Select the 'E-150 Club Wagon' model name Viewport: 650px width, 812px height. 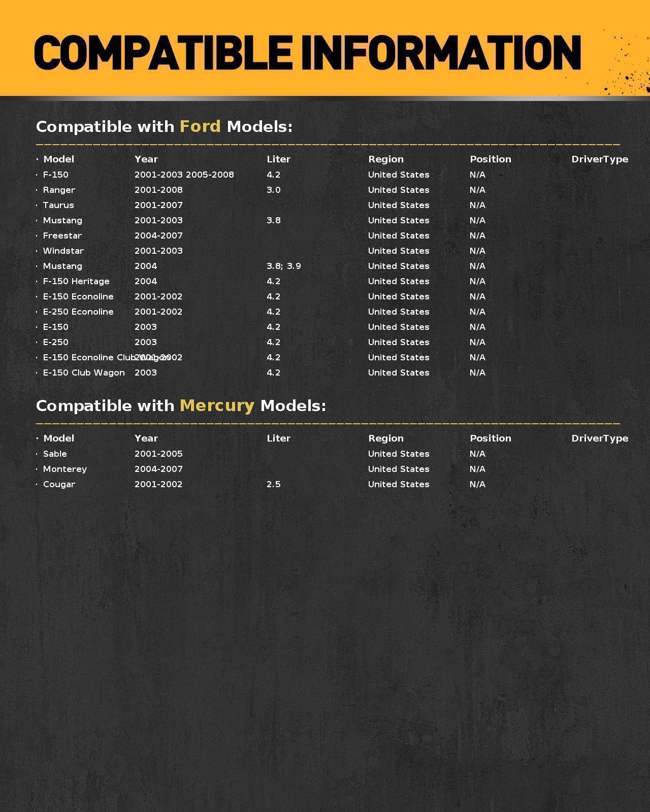(84, 373)
